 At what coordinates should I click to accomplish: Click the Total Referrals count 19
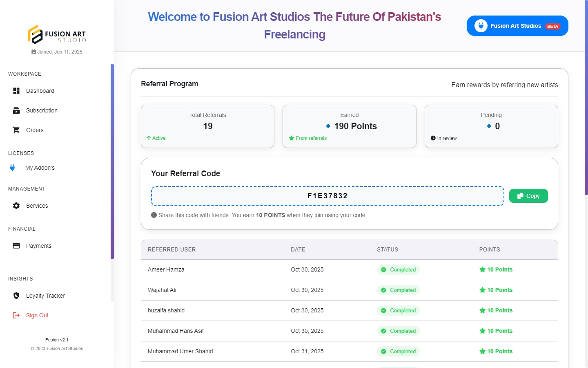click(x=208, y=126)
